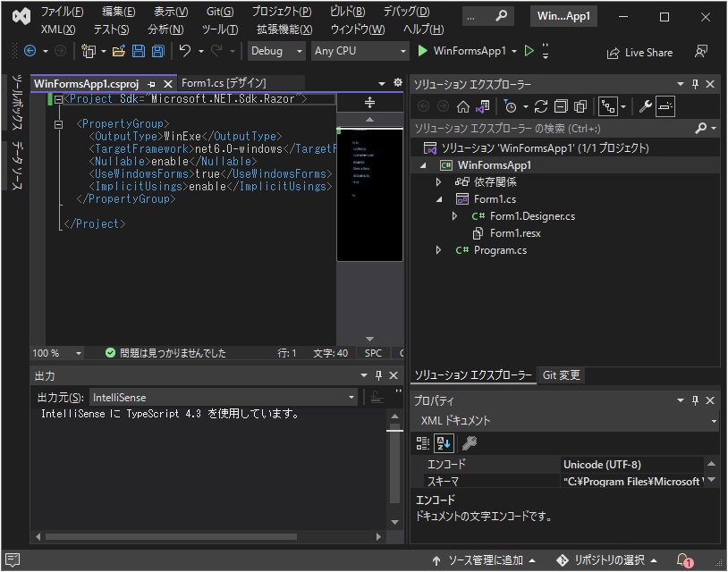The image size is (728, 572).
Task: Open the XML ドキュメント object dropdown
Action: pyautogui.click(x=565, y=421)
